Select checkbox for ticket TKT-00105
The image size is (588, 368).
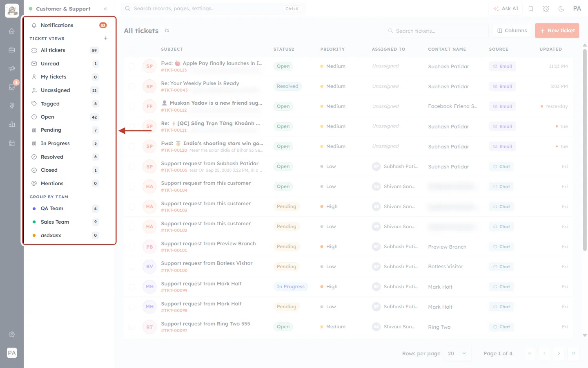point(131,166)
